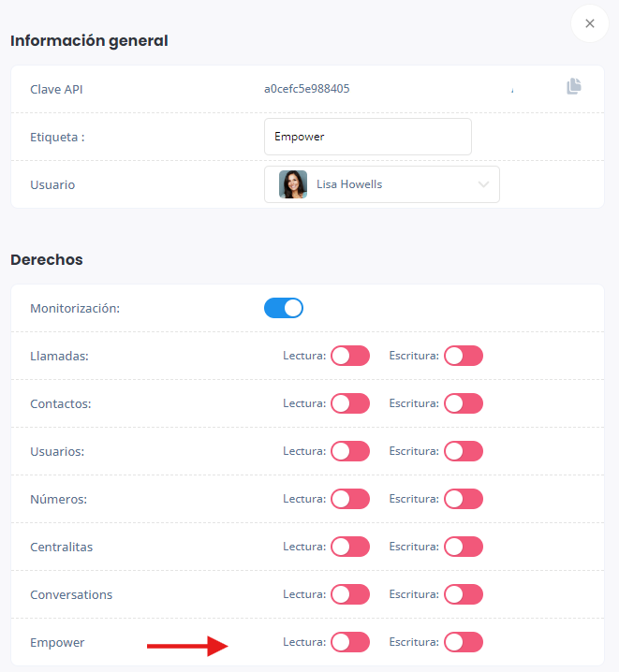Expand the Usuario dropdown chevron
Viewport: 619px width, 672px height.
point(483,184)
